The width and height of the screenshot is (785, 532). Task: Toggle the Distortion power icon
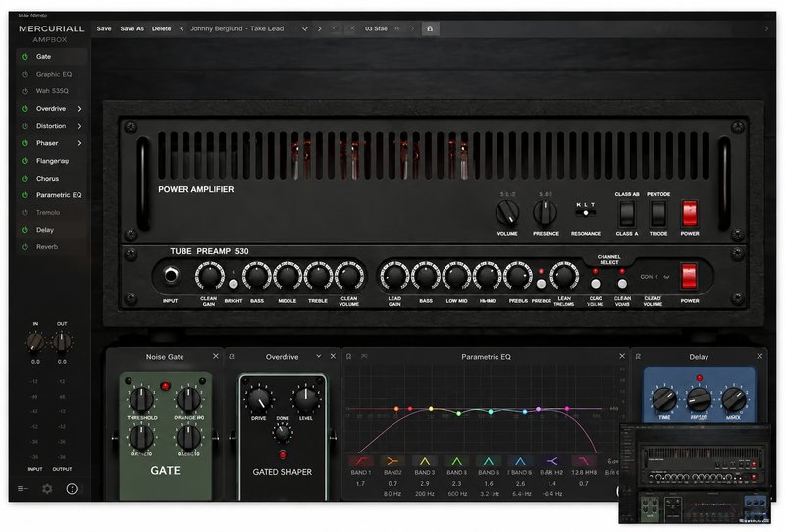[25, 126]
